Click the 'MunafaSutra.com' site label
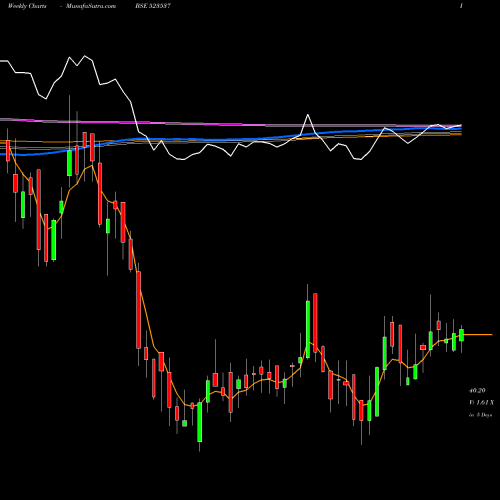500x500 pixels. point(91,6)
